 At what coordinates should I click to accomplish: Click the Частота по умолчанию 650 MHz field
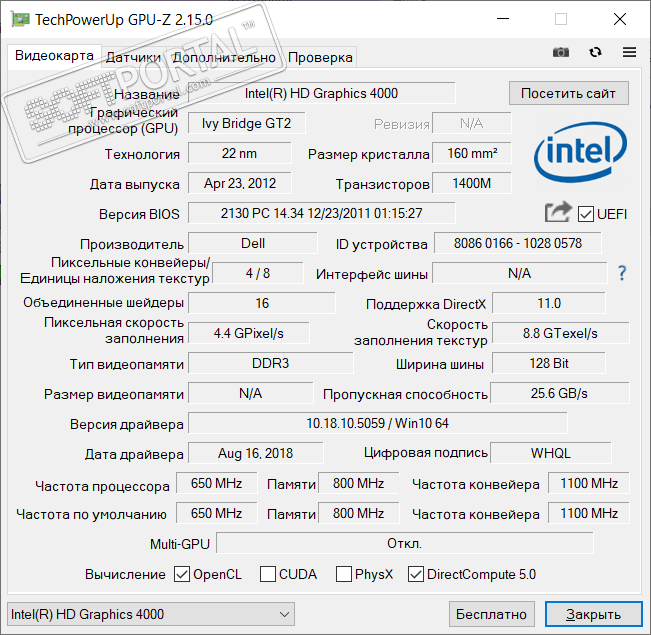[x=216, y=512]
